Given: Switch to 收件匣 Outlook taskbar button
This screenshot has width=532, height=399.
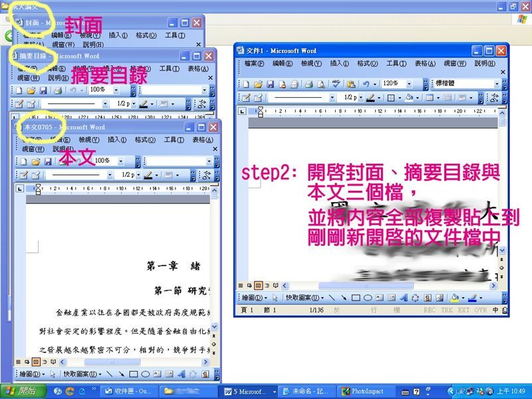Looking at the screenshot, I should (x=129, y=391).
